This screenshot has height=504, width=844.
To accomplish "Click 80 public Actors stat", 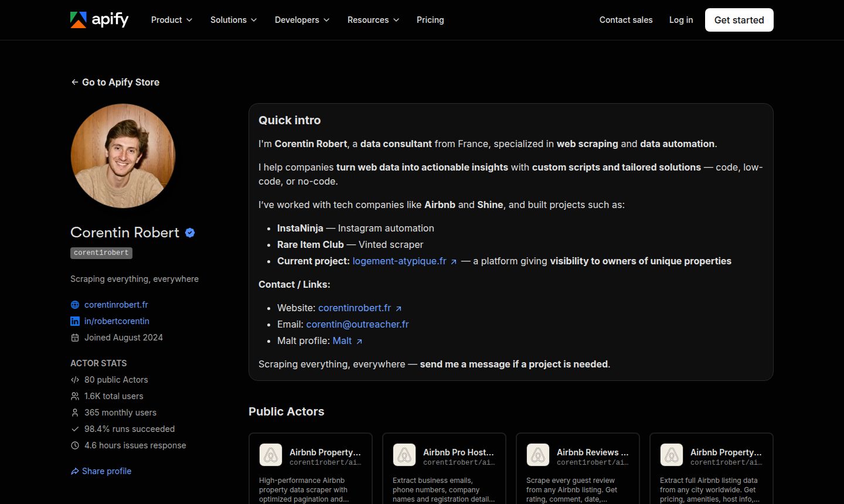I will pyautogui.click(x=116, y=380).
